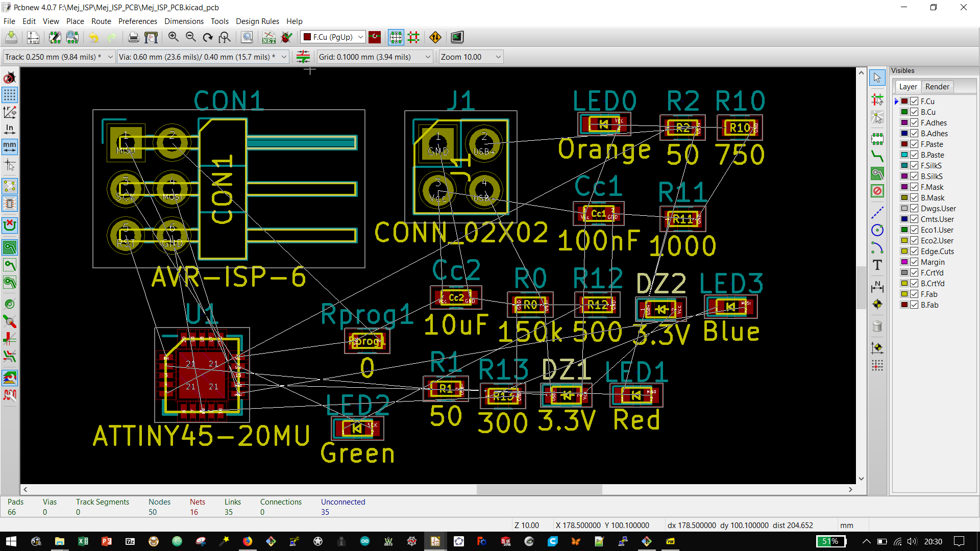Viewport: 980px width, 551px height.
Task: Select the Add graphic line tool
Action: [877, 213]
